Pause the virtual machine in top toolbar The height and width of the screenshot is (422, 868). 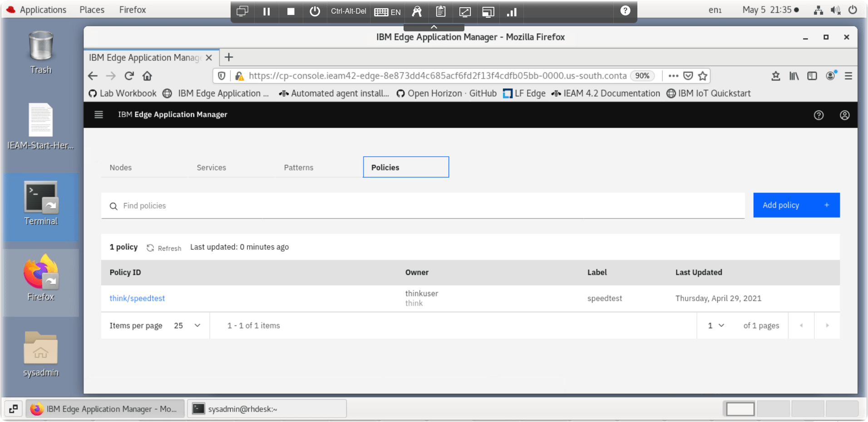(266, 11)
